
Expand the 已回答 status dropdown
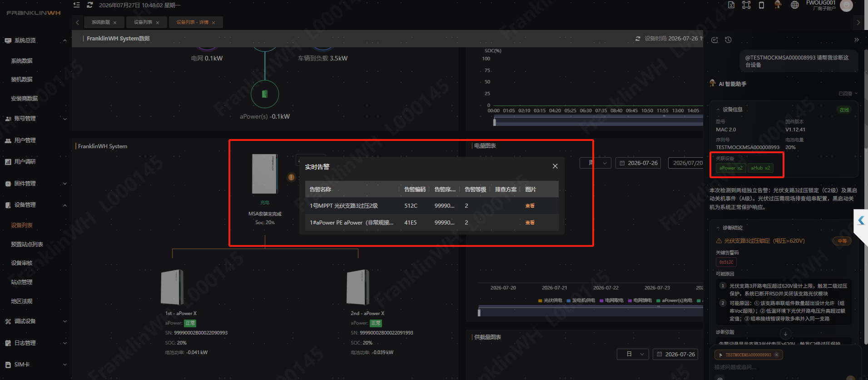848,94
